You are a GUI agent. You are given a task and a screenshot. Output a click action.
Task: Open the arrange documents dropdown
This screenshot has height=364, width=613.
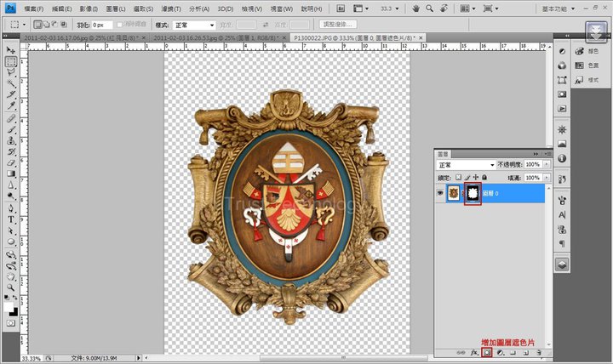467,9
